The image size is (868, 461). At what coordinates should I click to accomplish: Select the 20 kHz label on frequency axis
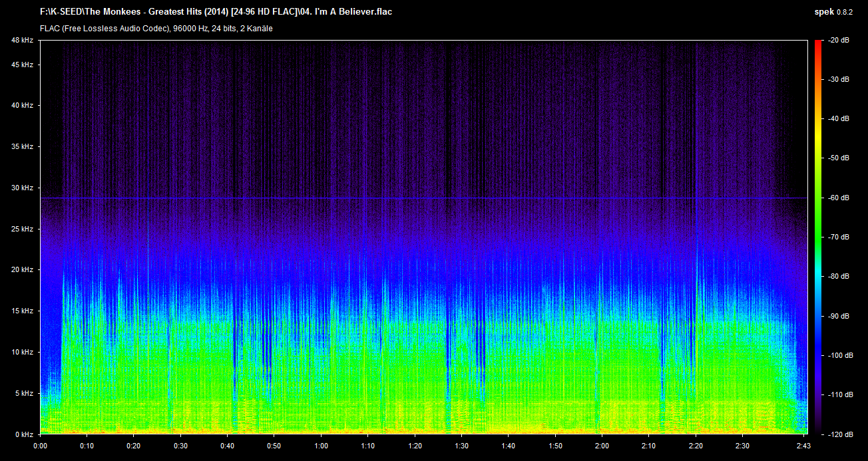[22, 270]
